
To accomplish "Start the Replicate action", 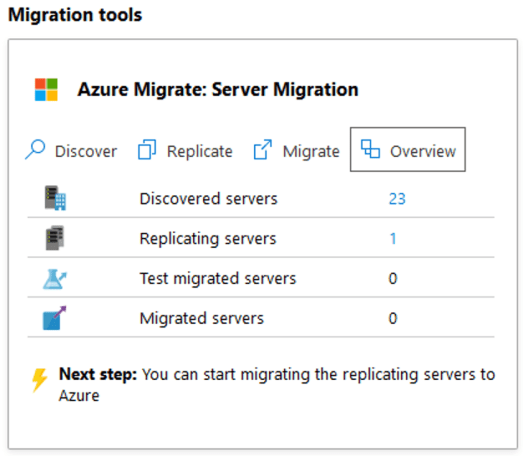I will (x=185, y=151).
